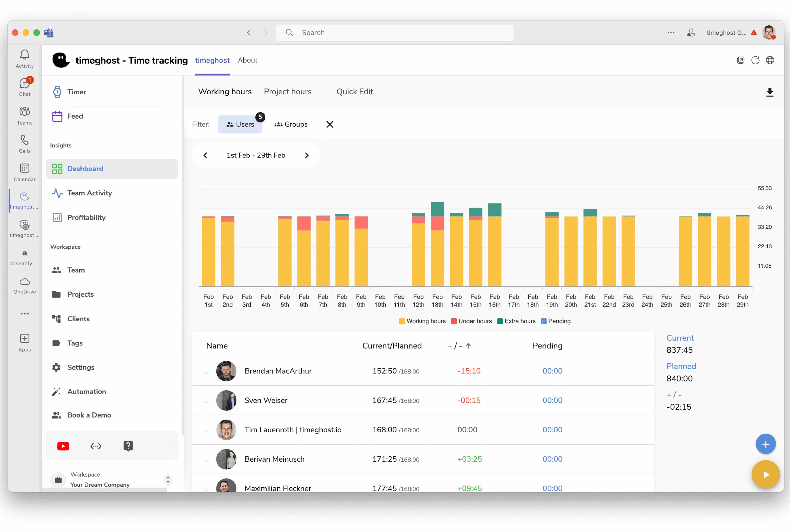This screenshot has width=790, height=532.
Task: Toggle Working hours legend series
Action: [422, 321]
